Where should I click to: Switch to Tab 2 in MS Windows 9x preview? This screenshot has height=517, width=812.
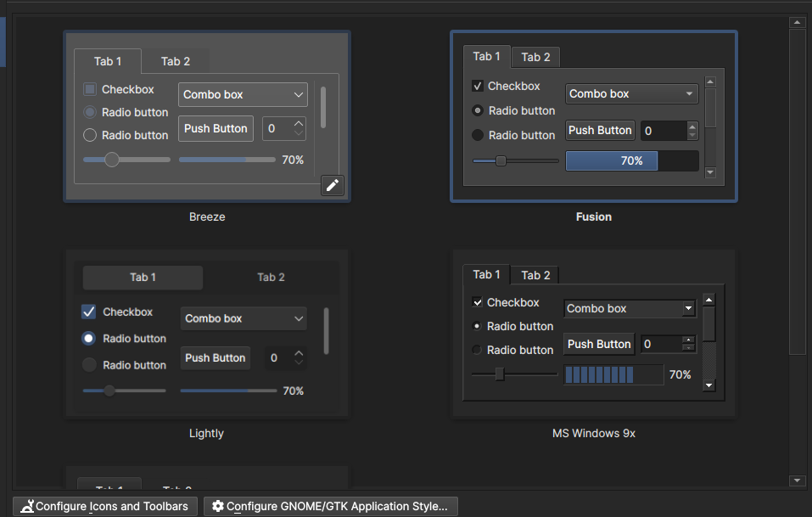point(535,275)
